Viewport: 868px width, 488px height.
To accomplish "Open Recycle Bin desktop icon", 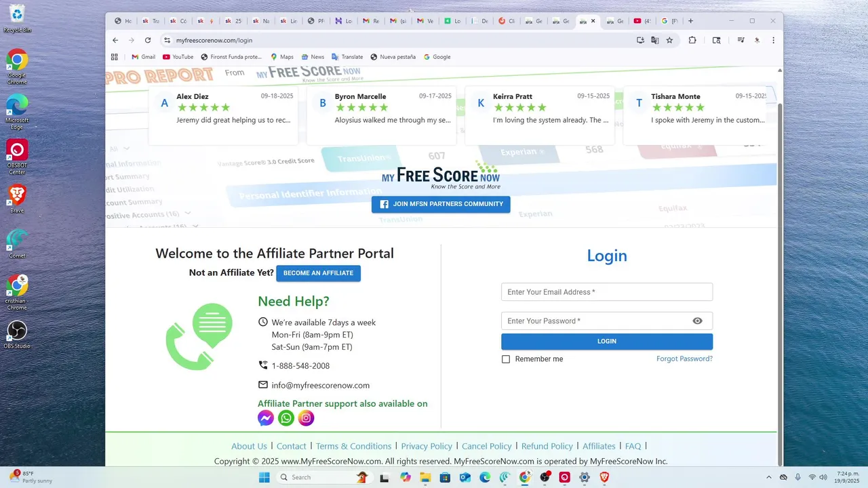I will click(x=17, y=18).
